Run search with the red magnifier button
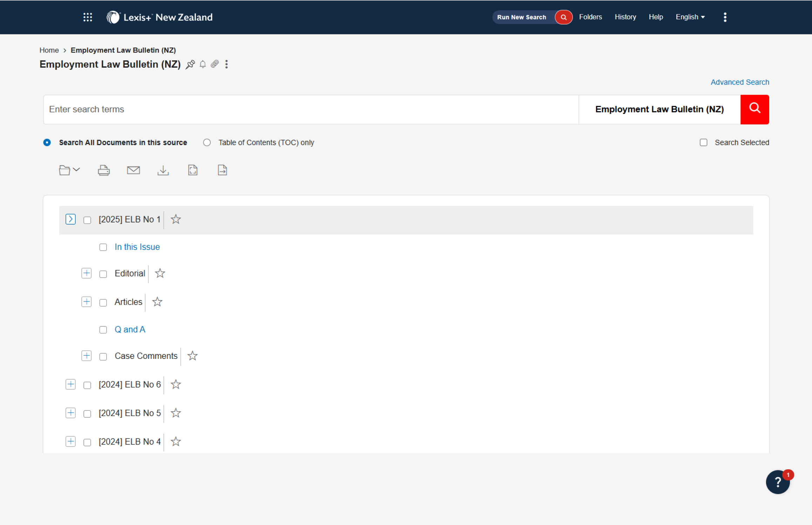The height and width of the screenshot is (525, 812). [755, 109]
